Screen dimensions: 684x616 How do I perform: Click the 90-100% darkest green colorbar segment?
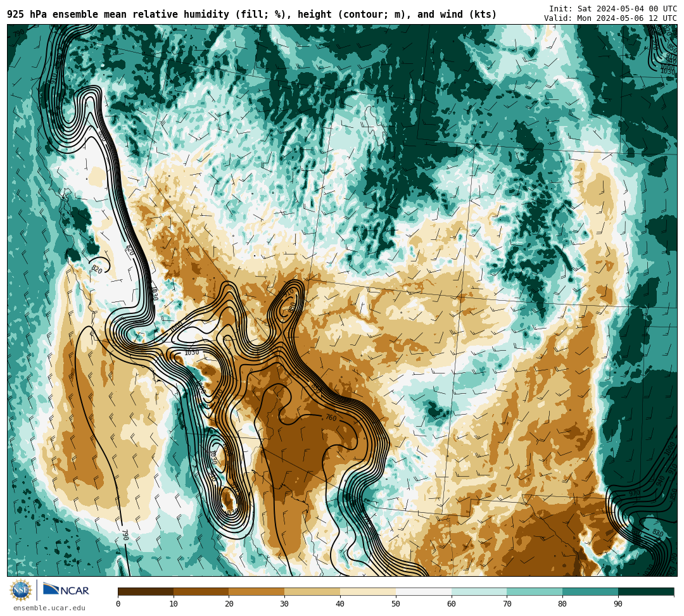(x=646, y=591)
